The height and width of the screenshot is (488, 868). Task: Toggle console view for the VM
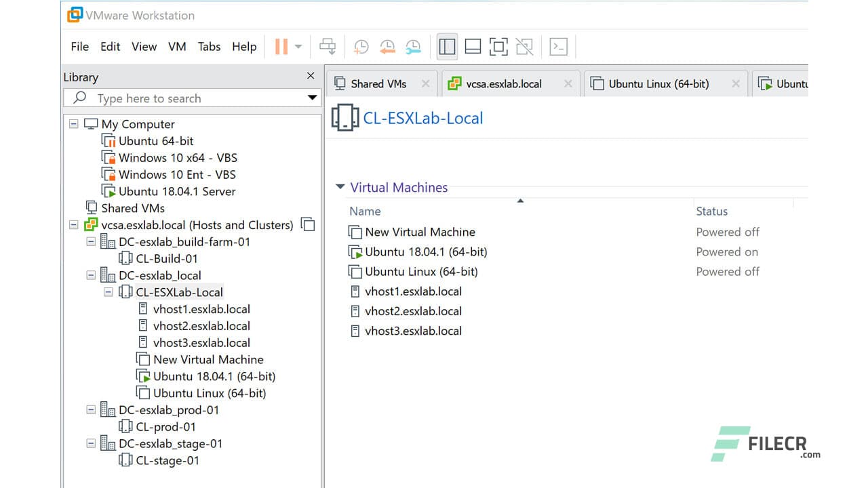(x=558, y=46)
